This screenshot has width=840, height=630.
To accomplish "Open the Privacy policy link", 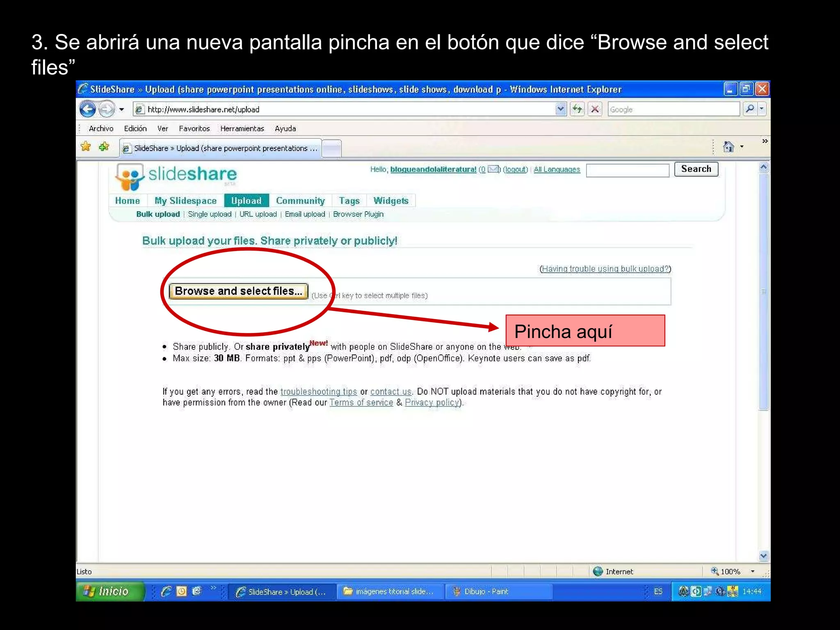I will point(432,402).
